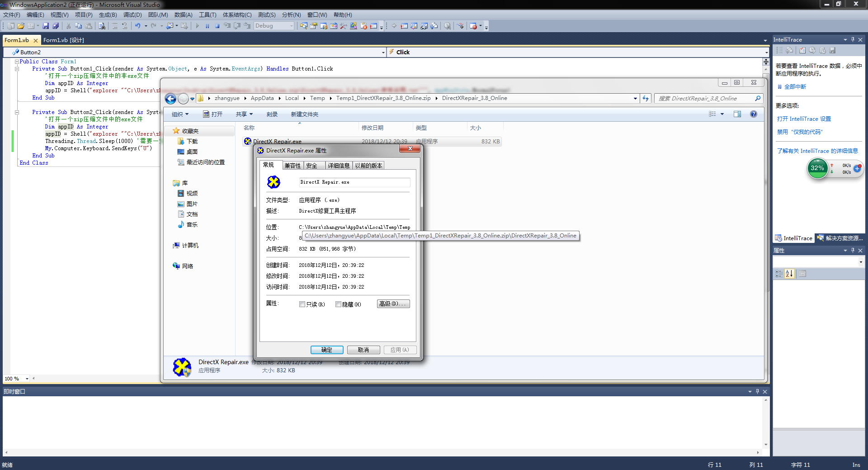Click the Cut scissors icon
The width and height of the screenshot is (868, 470).
[x=69, y=26]
